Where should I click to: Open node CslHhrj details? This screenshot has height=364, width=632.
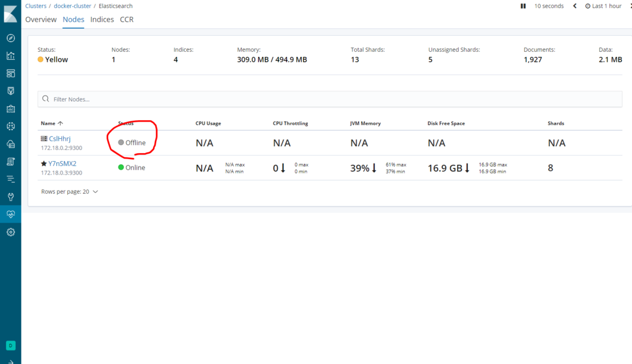pos(60,139)
